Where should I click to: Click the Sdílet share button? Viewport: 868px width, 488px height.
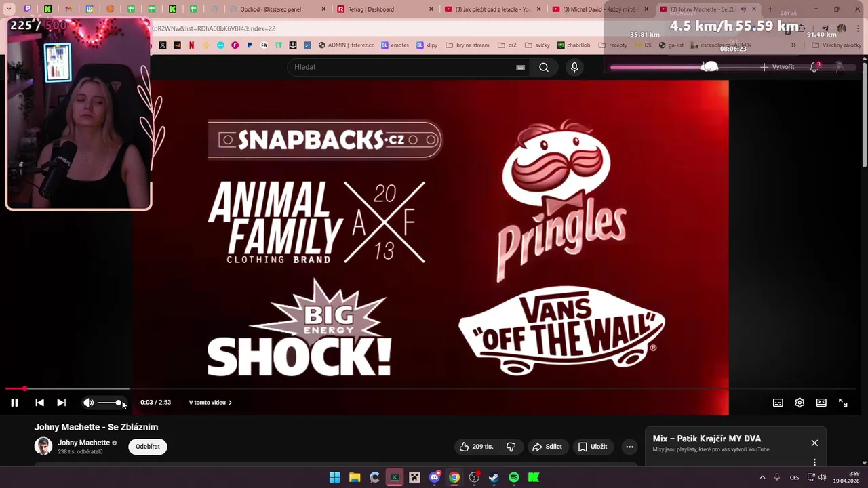(x=547, y=447)
